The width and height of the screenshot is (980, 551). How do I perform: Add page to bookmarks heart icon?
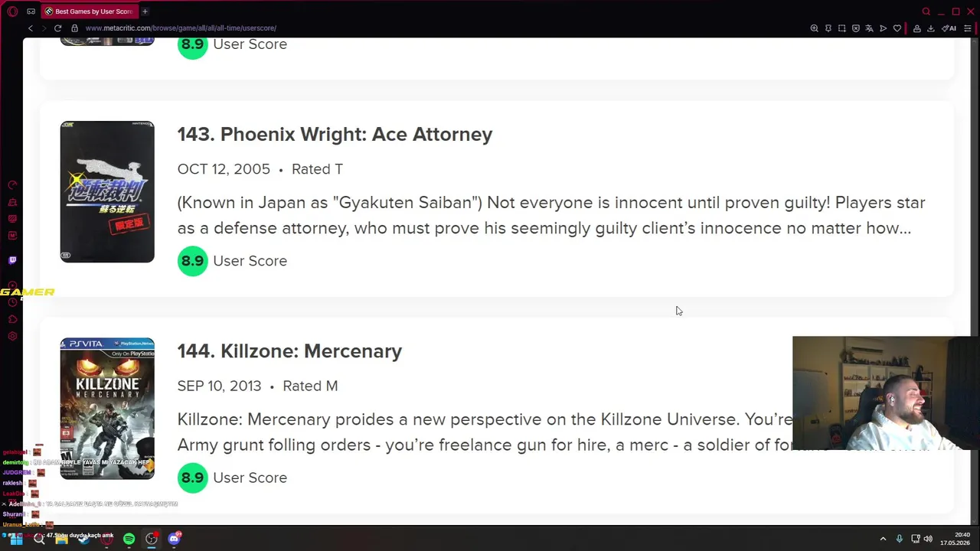[x=897, y=28]
